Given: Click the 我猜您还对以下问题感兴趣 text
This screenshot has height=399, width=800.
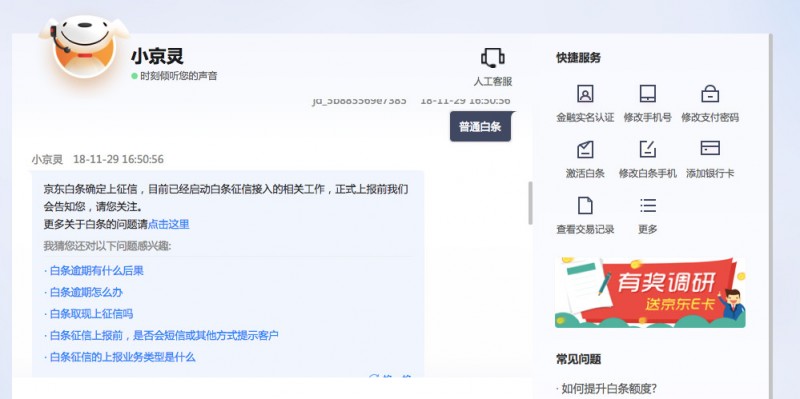Looking at the screenshot, I should [x=108, y=246].
